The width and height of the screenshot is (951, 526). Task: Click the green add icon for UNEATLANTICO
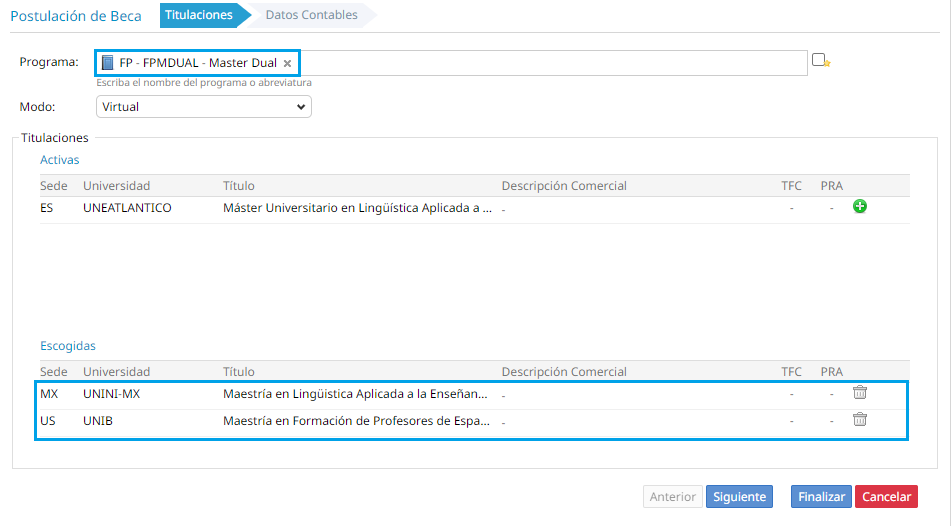859,207
